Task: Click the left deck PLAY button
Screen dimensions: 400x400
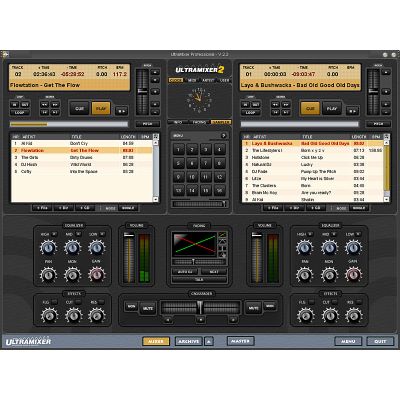Action: tap(101, 108)
